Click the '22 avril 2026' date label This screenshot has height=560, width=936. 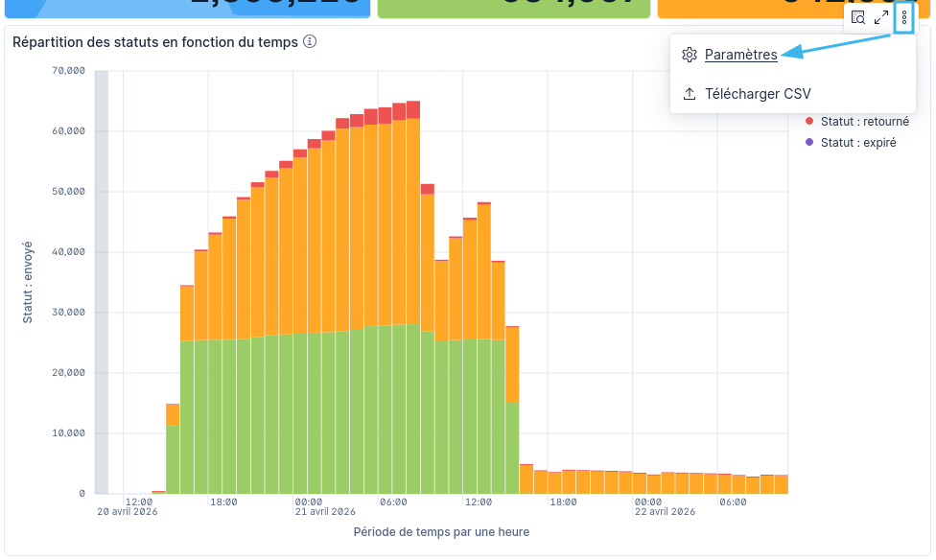pos(665,512)
